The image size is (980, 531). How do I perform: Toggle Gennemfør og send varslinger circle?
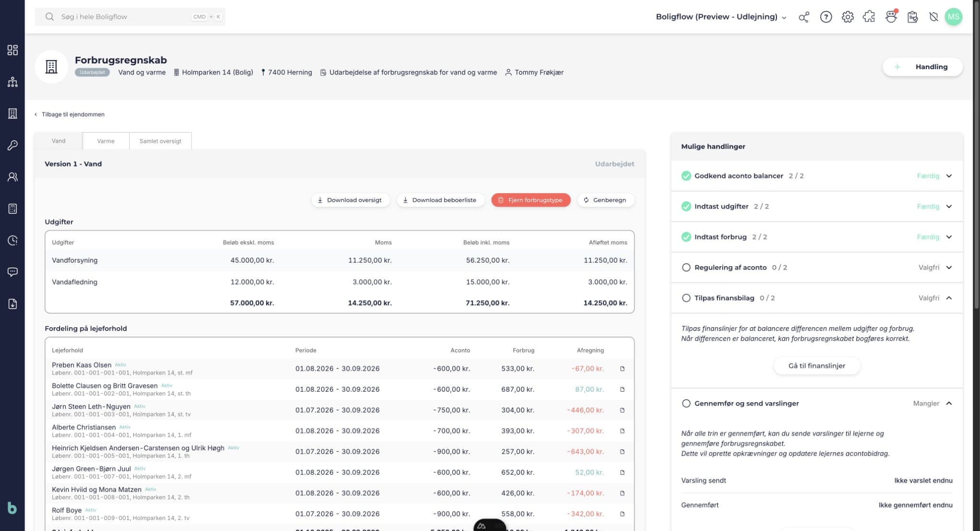click(686, 403)
